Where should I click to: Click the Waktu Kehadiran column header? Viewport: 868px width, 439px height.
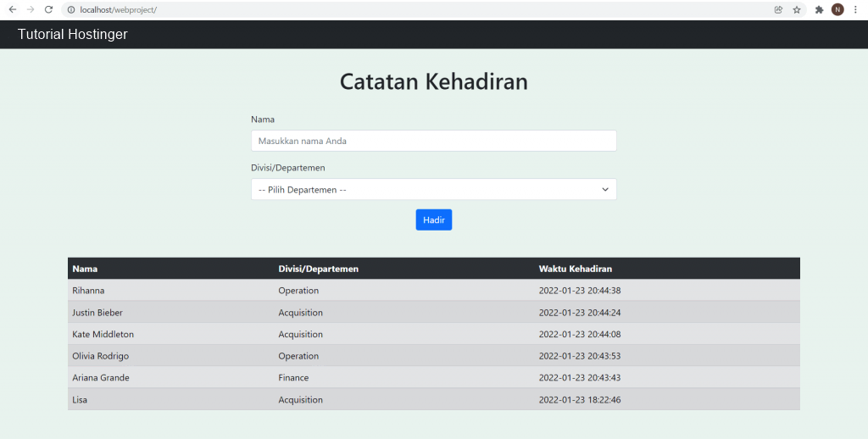click(576, 269)
